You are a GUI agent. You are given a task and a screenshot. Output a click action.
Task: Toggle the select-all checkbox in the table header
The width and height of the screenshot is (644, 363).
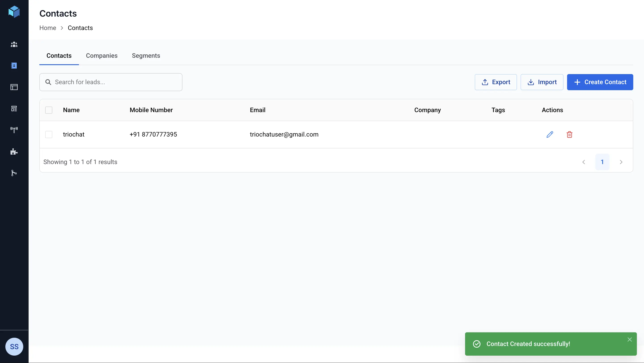coord(49,110)
